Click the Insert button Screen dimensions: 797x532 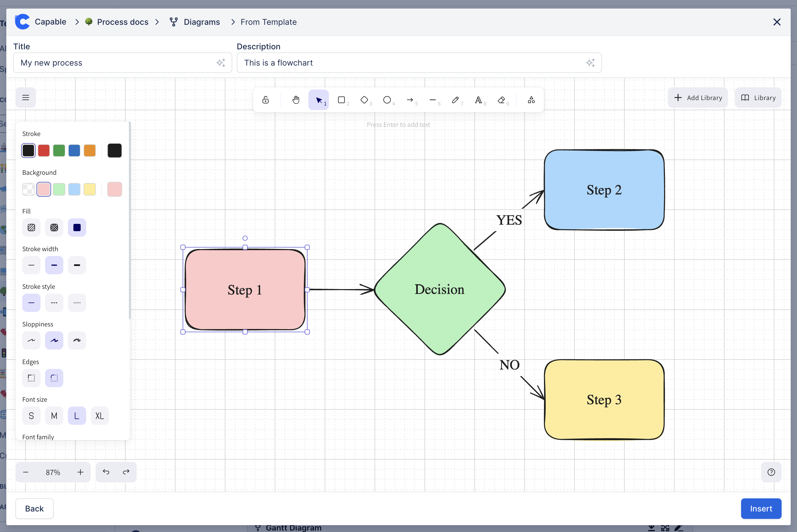(x=761, y=508)
